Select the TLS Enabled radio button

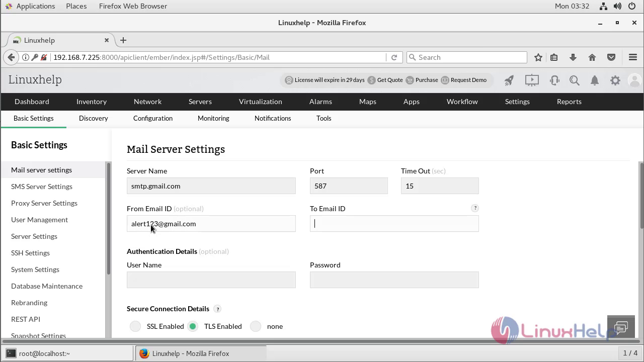point(193,326)
